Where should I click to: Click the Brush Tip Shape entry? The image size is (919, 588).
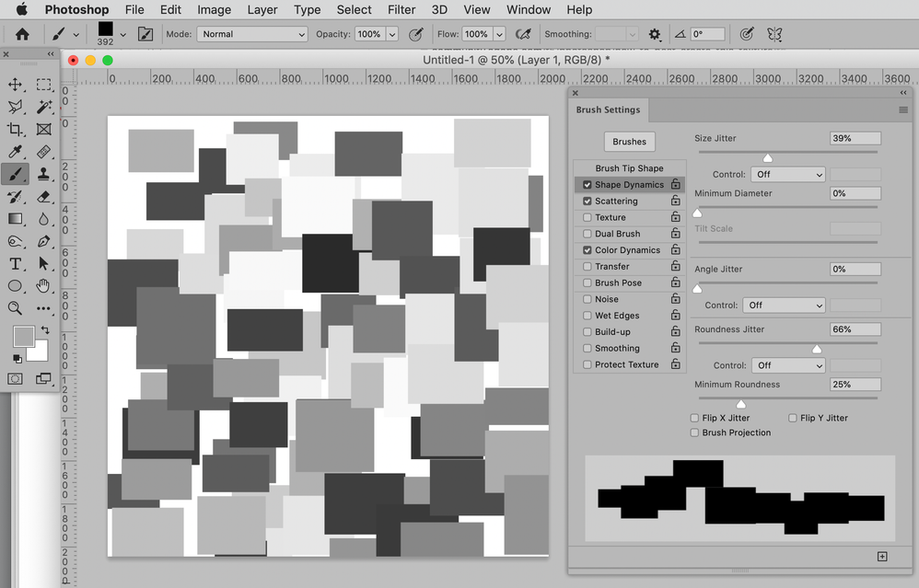click(x=630, y=167)
